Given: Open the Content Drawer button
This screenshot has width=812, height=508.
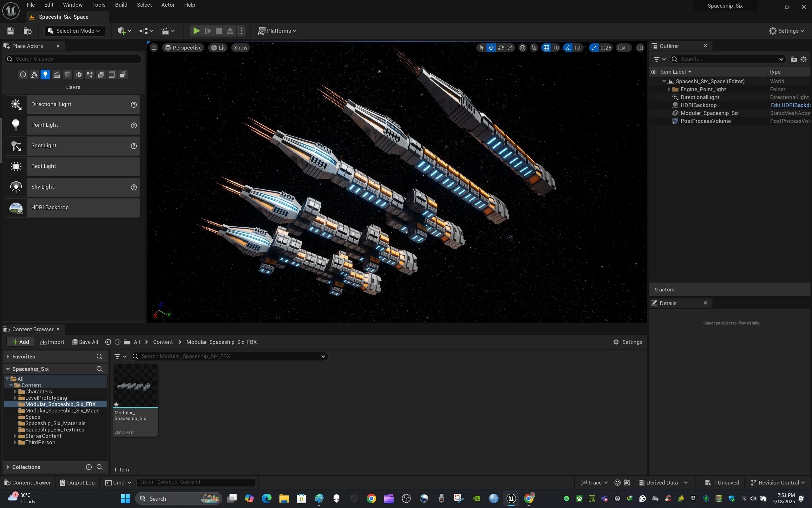Looking at the screenshot, I should (x=28, y=483).
